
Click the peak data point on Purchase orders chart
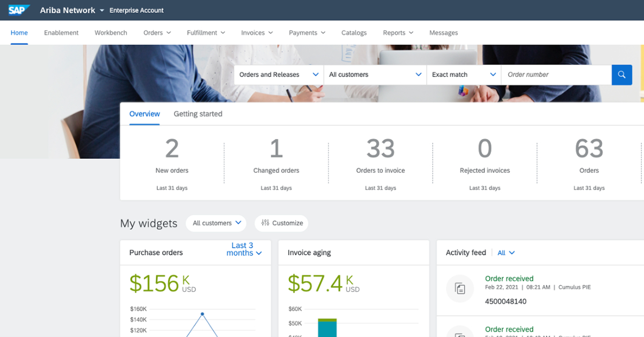pos(202,314)
